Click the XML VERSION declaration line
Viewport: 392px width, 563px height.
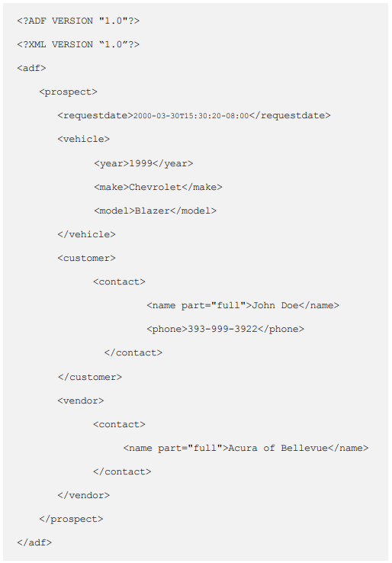[79, 44]
